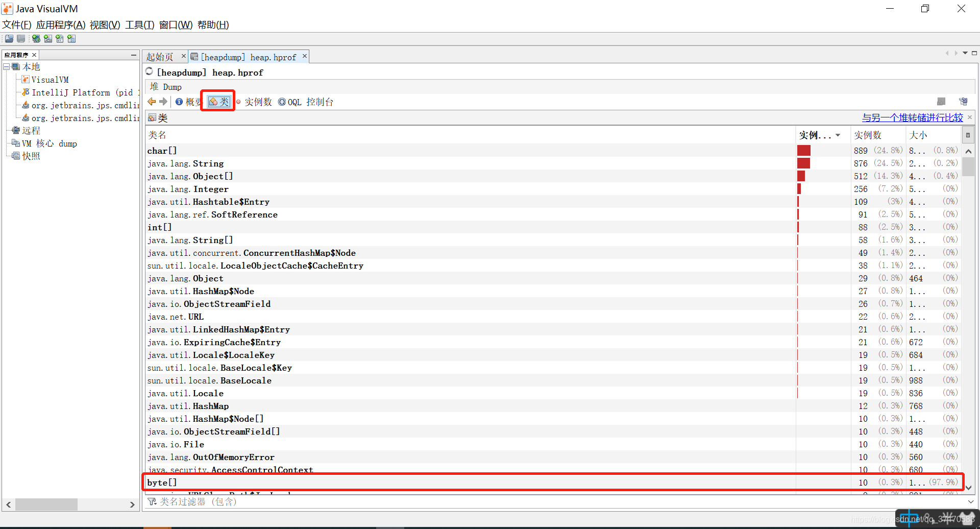Select the java.net.URL class row

pos(554,317)
